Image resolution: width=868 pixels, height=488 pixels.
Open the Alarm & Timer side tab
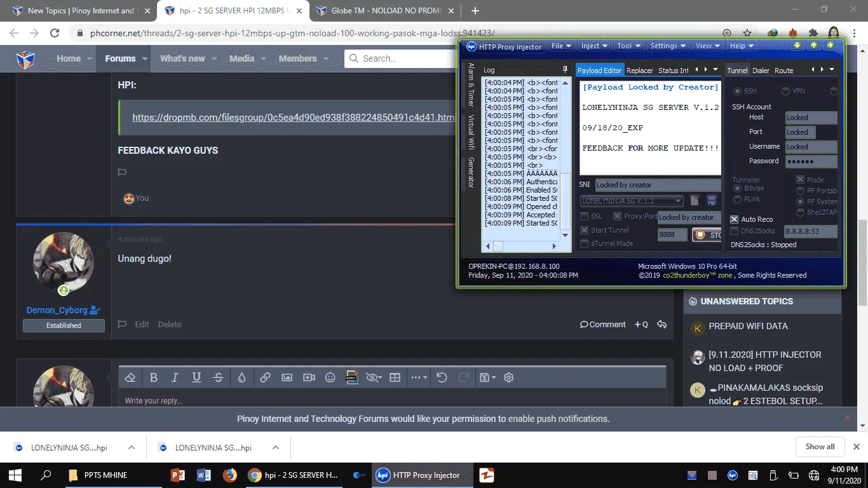tap(471, 85)
